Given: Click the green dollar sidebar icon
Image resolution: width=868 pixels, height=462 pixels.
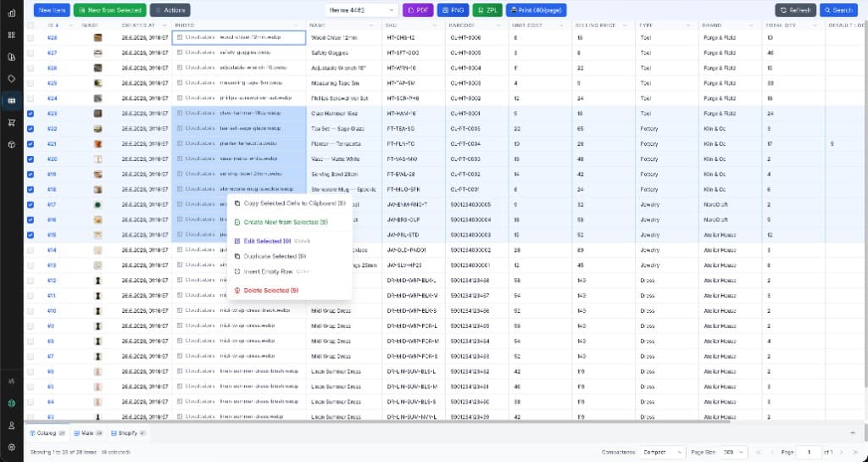Looking at the screenshot, I should coord(12,404).
